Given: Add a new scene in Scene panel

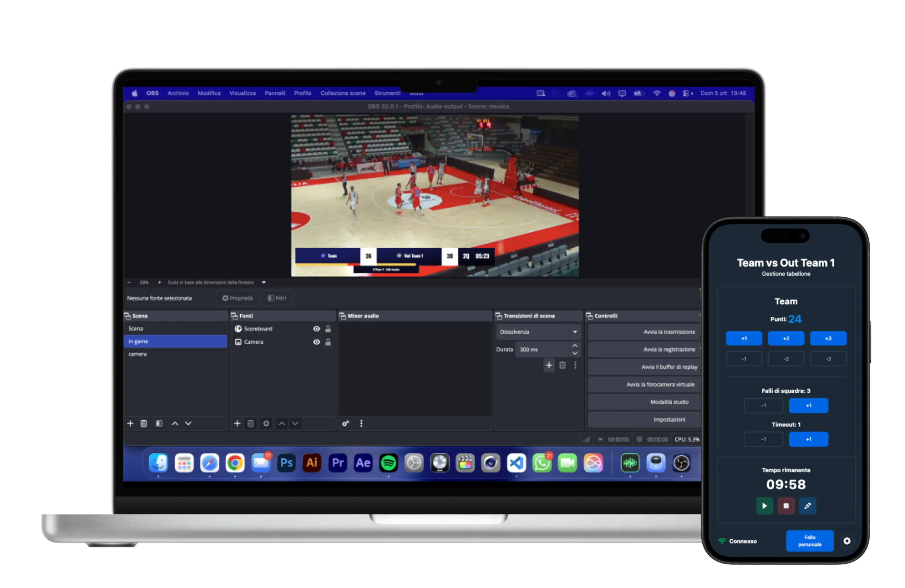Looking at the screenshot, I should pyautogui.click(x=130, y=423).
